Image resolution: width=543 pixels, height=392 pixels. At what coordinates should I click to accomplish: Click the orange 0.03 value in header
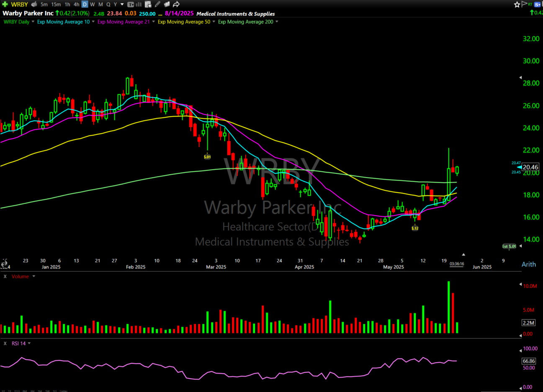click(x=131, y=13)
